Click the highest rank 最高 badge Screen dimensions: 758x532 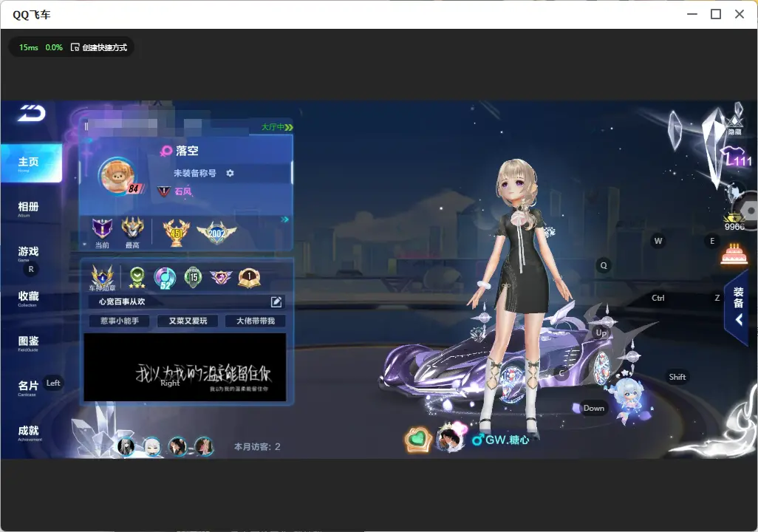tap(132, 228)
